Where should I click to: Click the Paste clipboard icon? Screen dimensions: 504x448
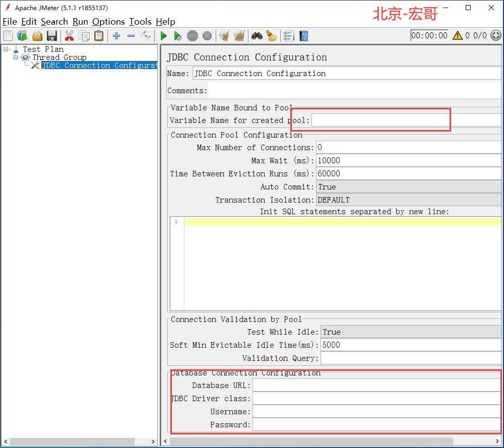coord(99,36)
